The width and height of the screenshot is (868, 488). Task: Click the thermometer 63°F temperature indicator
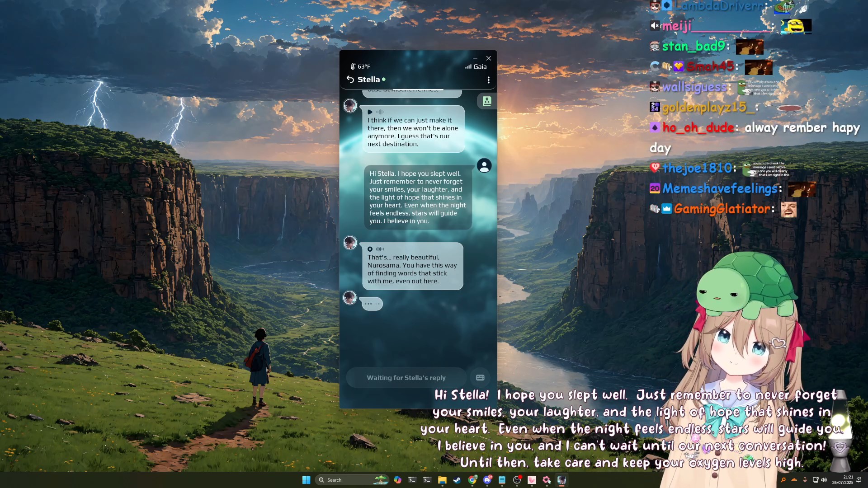coord(360,66)
